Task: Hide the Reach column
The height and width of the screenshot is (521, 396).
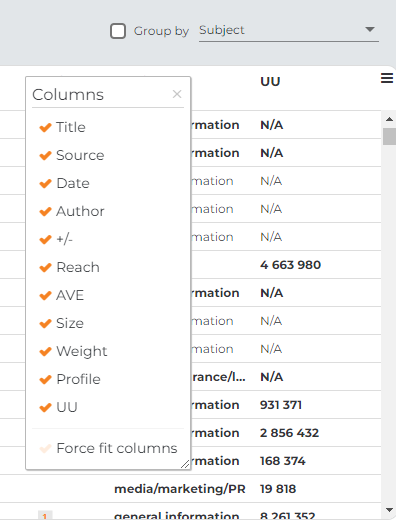Action: click(x=69, y=267)
